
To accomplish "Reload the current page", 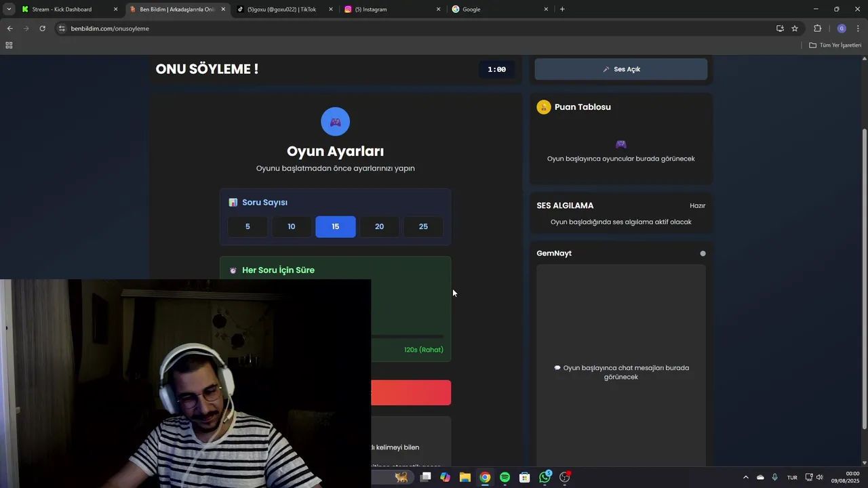I will point(42,28).
